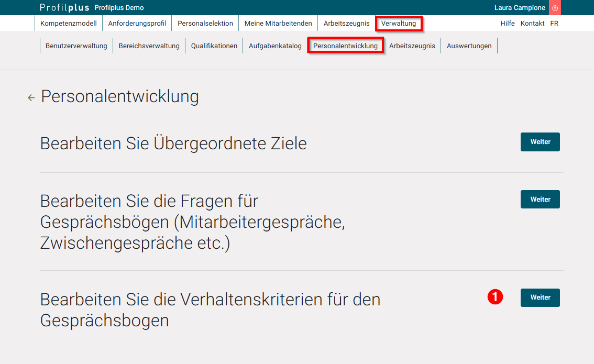The image size is (594, 364).
Task: Open Auswertungen in the submenu
Action: pos(469,46)
